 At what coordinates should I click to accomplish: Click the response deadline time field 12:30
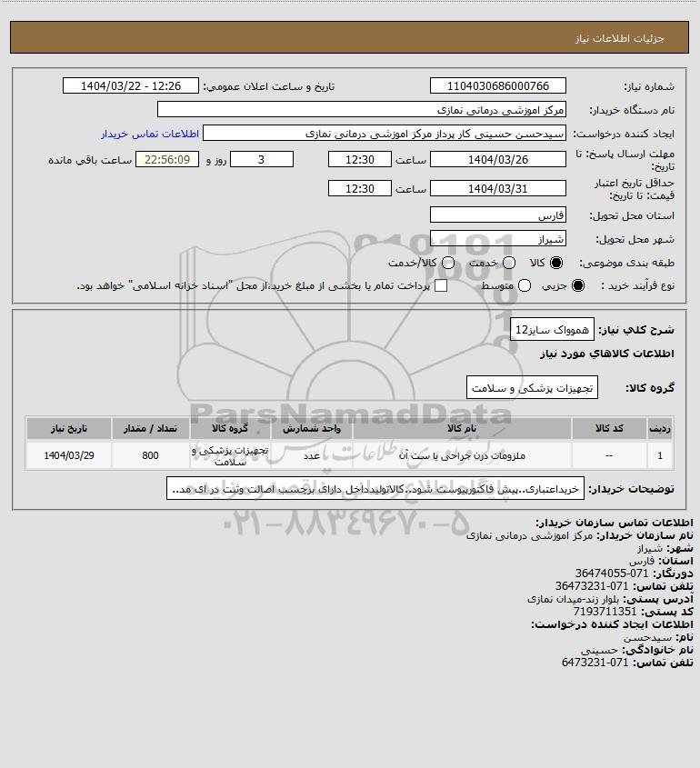pyautogui.click(x=360, y=160)
